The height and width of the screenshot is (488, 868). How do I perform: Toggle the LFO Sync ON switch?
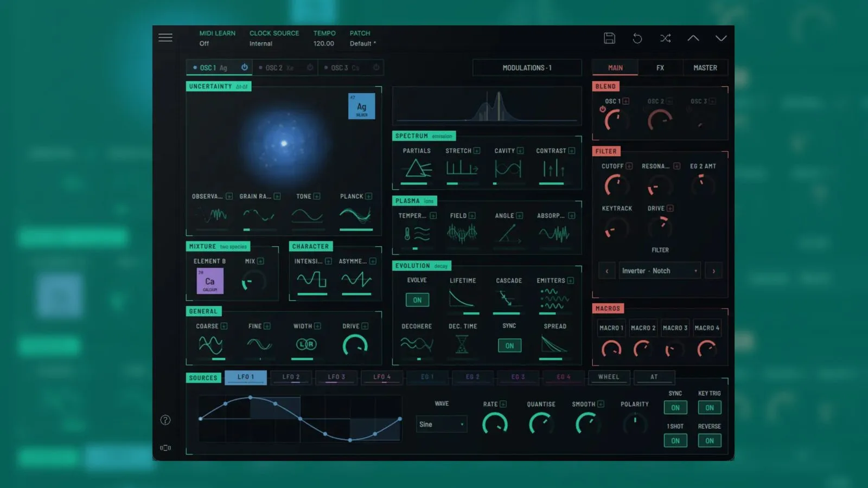click(675, 408)
